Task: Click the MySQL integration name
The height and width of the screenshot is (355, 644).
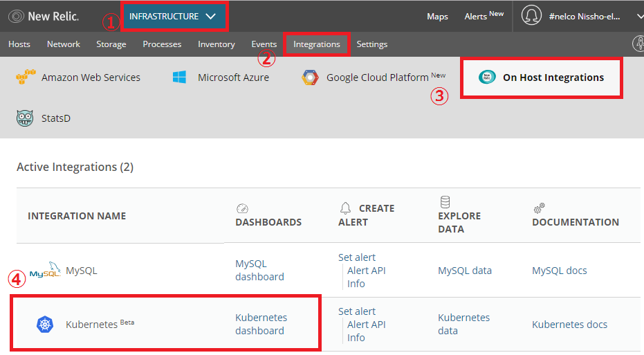Action: tap(82, 271)
